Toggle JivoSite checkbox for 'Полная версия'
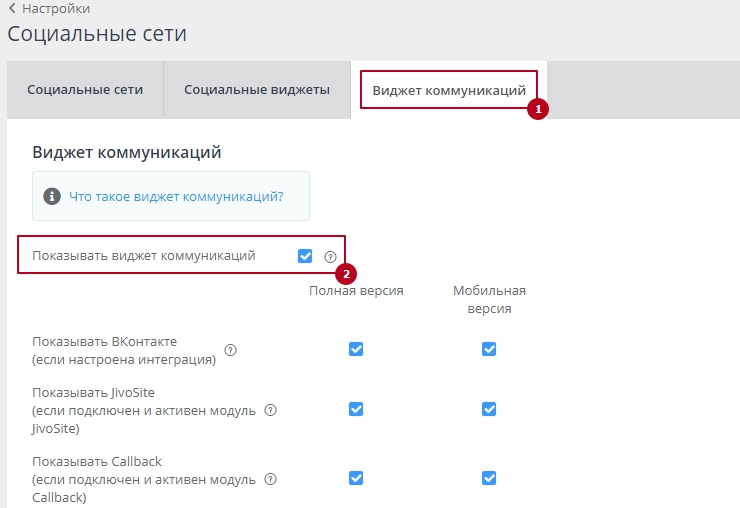 pos(355,409)
